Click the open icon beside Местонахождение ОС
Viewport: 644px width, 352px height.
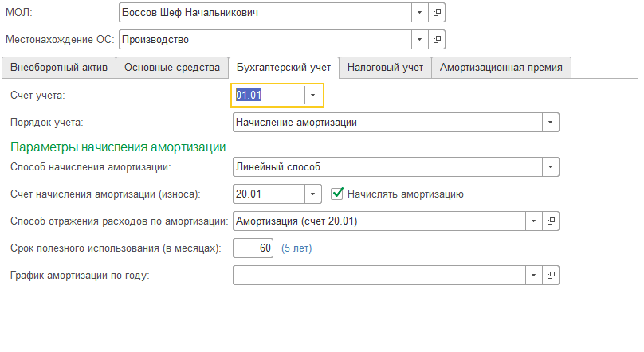coord(438,38)
